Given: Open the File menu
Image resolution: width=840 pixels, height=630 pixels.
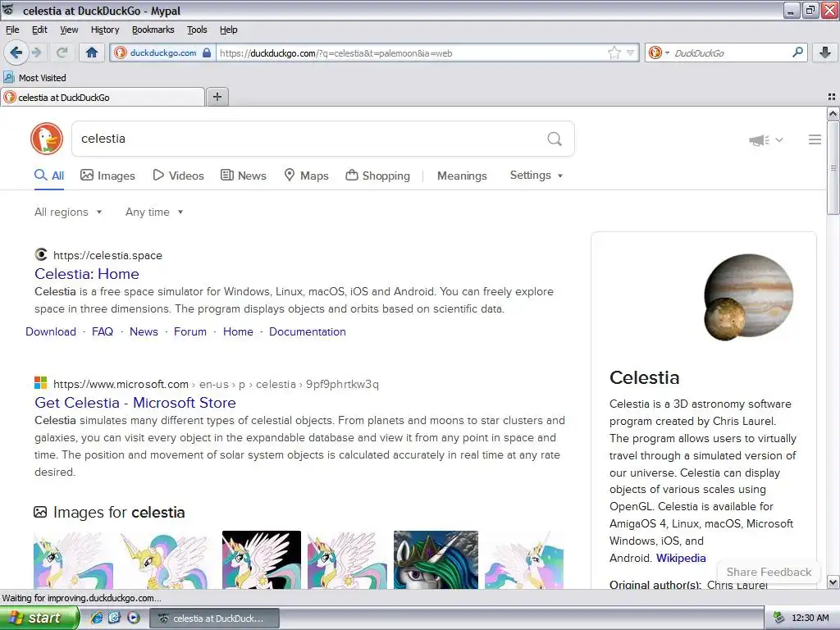Looking at the screenshot, I should tap(12, 30).
